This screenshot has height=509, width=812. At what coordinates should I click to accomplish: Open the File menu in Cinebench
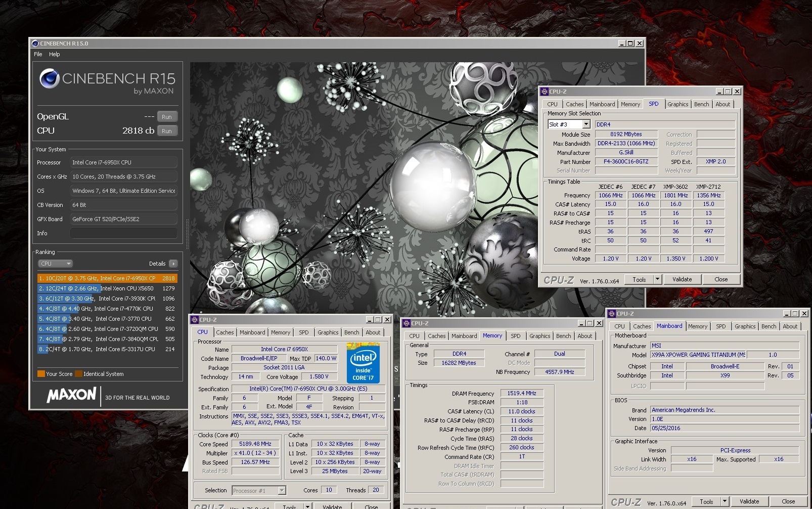coord(38,54)
